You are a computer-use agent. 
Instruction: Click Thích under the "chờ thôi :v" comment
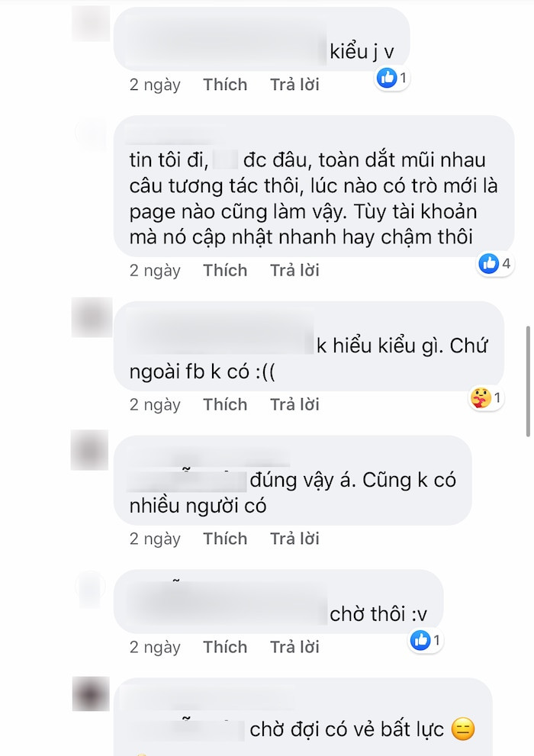click(x=225, y=647)
